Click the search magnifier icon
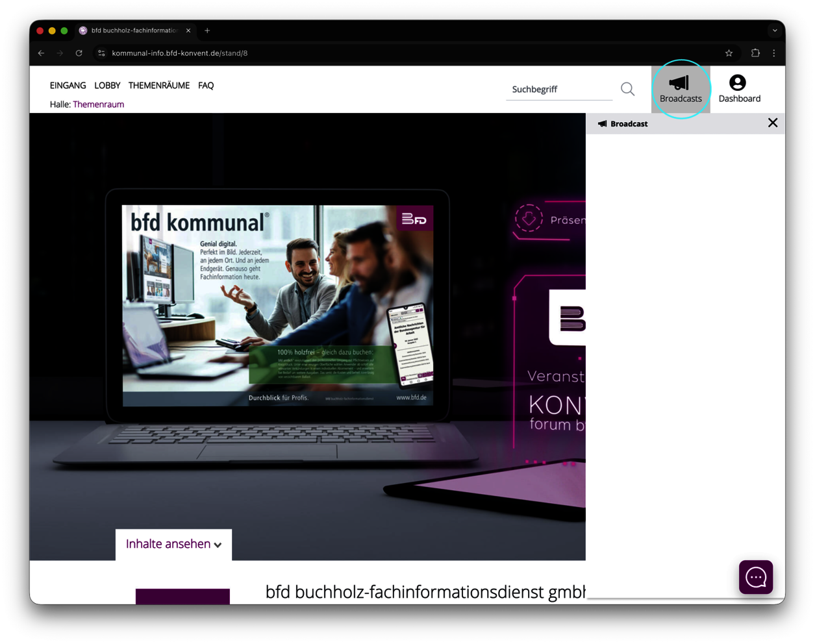 click(627, 89)
